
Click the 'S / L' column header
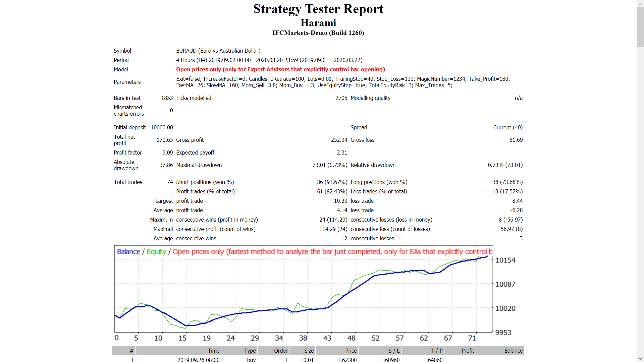coord(394,351)
